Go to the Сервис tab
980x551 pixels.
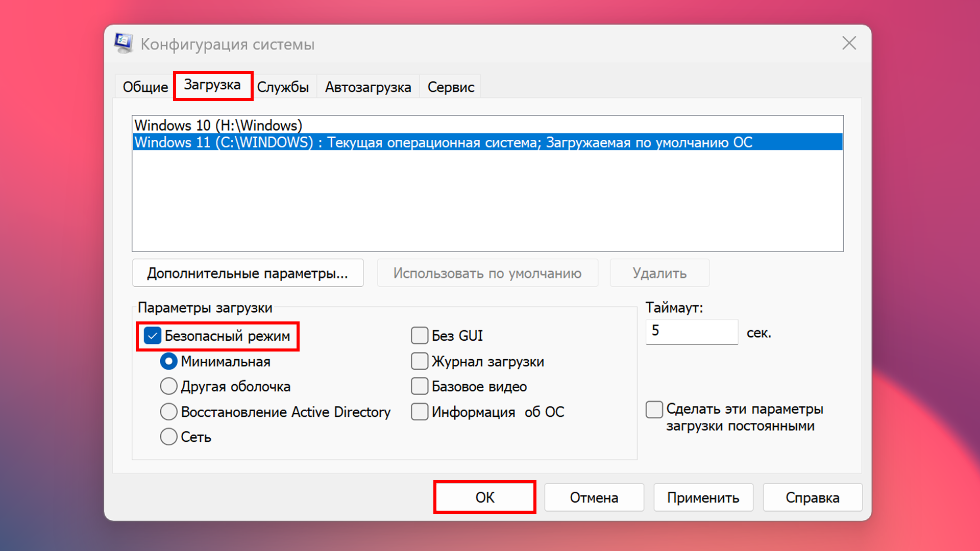coord(451,87)
